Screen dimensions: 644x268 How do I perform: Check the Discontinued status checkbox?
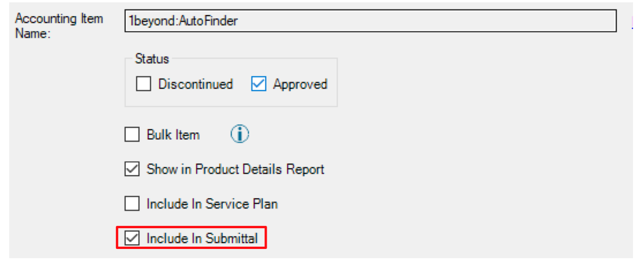click(x=143, y=84)
